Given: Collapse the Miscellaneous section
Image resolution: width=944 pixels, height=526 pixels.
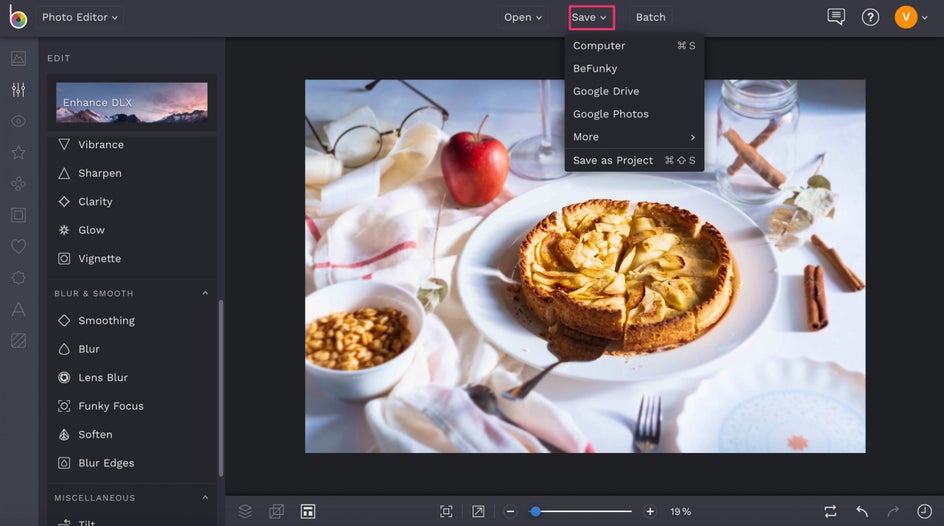Looking at the screenshot, I should coord(205,498).
